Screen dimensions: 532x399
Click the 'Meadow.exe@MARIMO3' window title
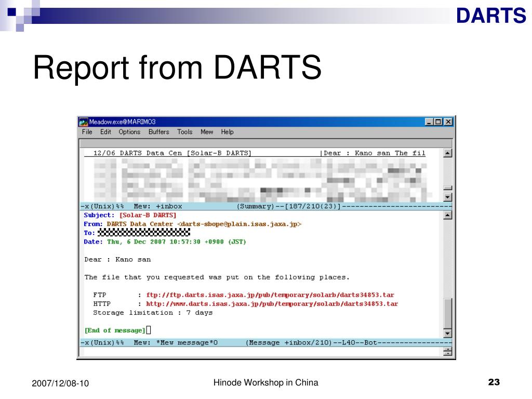click(122, 122)
